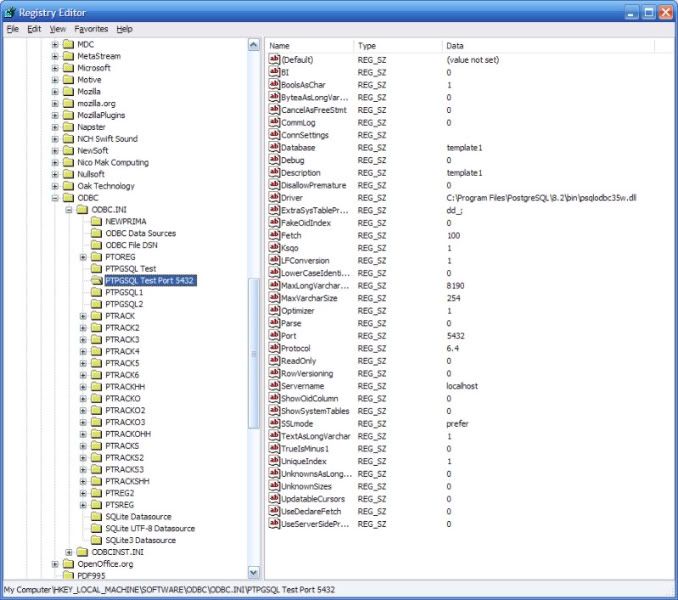The height and width of the screenshot is (600, 678).
Task: Expand the PTRACK registry key
Action: point(83,316)
